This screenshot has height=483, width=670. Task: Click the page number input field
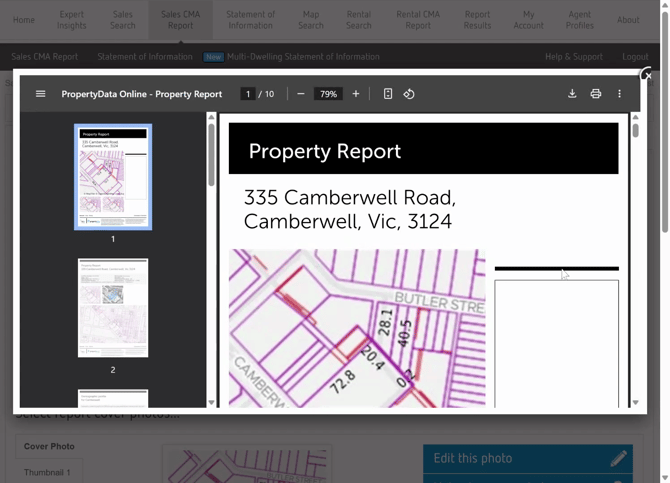point(247,94)
